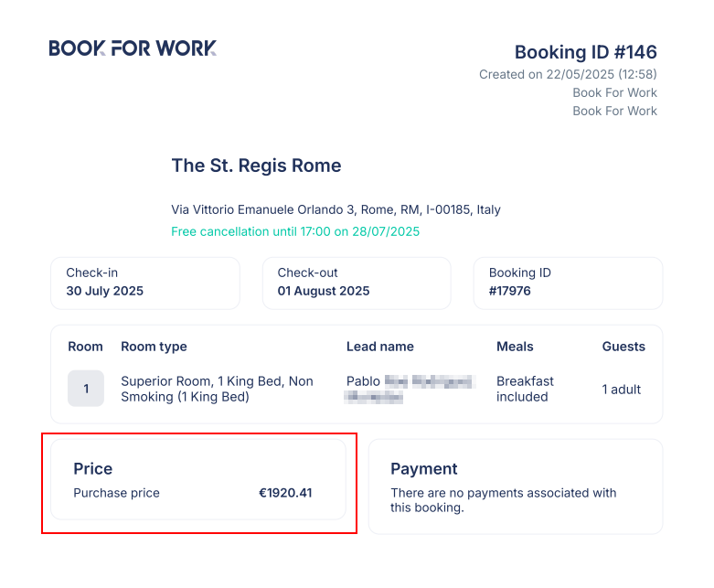Click the room number 1 badge
714x588 pixels.
coord(86,389)
